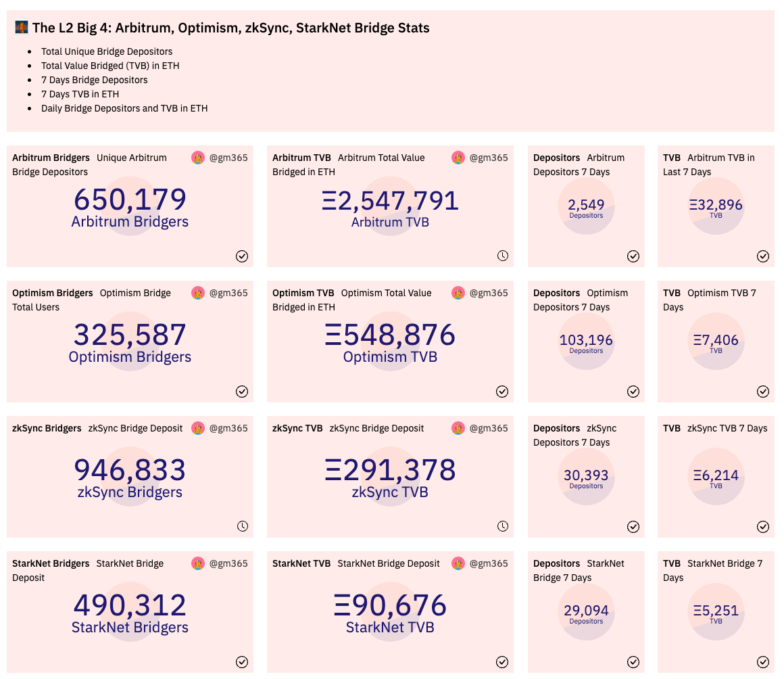Click the checkmark status icon on Arbitrum Bridgers card

(241, 256)
